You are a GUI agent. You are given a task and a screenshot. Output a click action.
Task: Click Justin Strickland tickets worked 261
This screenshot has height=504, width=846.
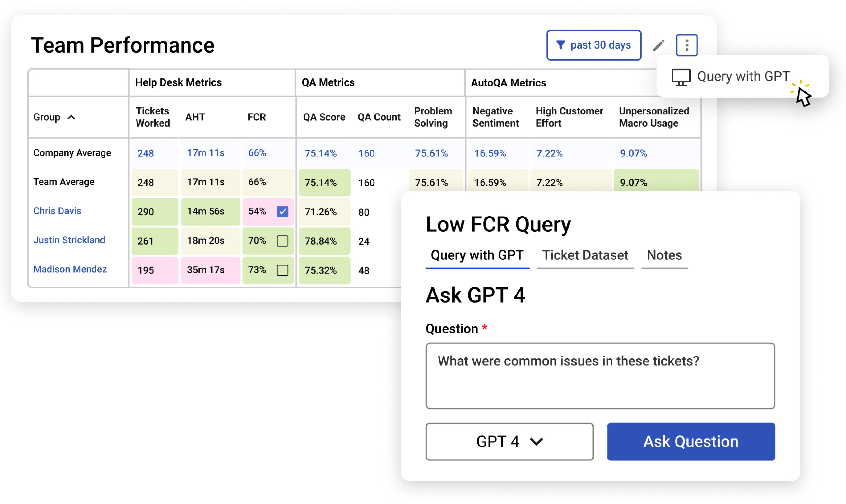coord(155,241)
